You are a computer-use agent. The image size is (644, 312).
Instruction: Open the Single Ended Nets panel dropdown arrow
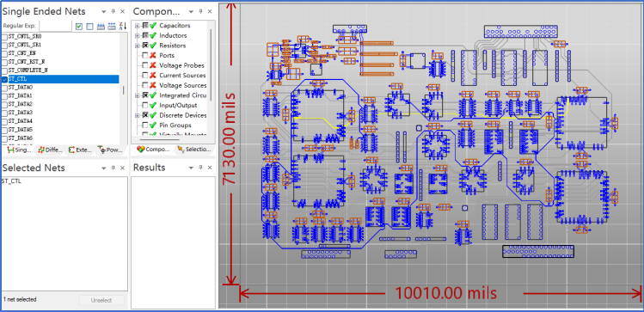coord(104,11)
